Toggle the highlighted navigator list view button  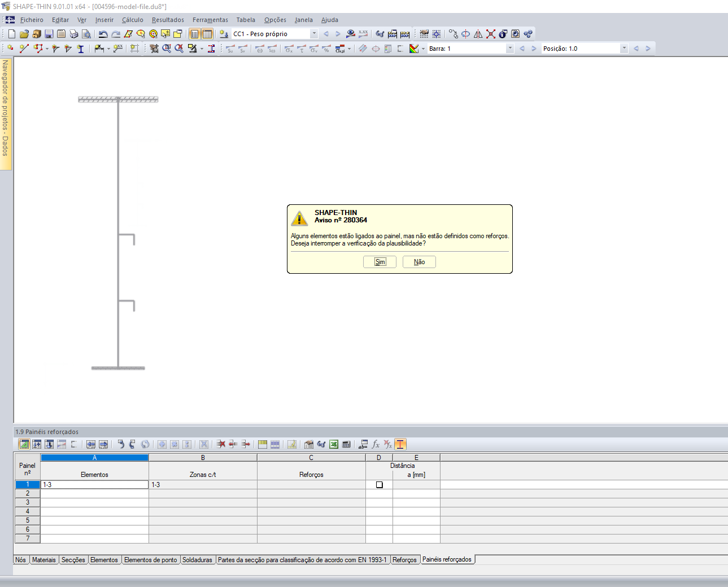195,34
